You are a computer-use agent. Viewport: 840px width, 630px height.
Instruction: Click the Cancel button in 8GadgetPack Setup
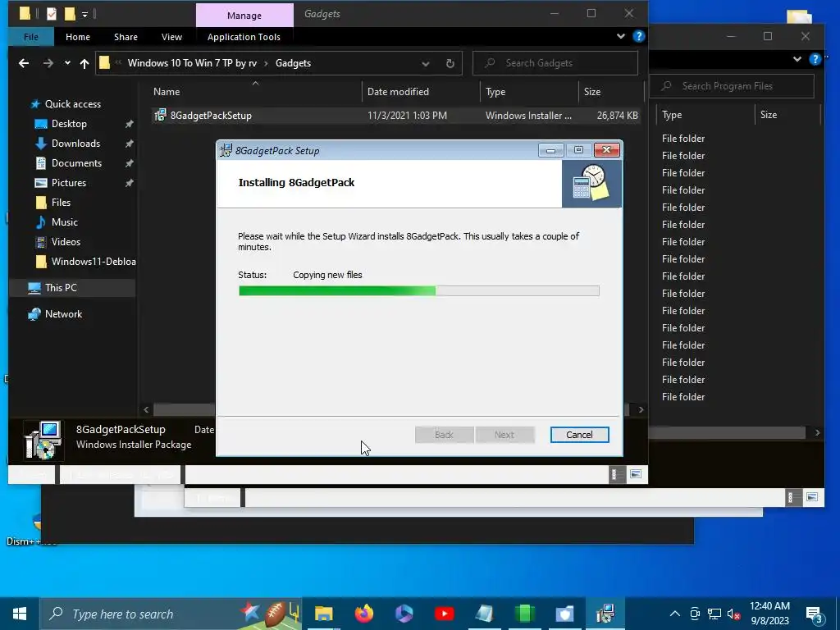pyautogui.click(x=579, y=435)
